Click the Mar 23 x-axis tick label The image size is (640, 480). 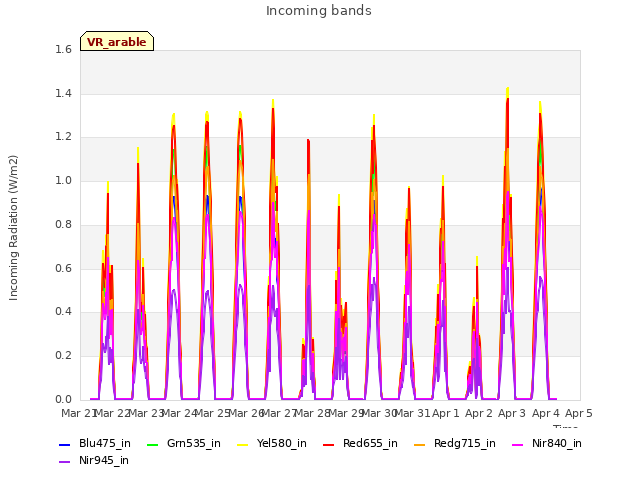(x=146, y=413)
